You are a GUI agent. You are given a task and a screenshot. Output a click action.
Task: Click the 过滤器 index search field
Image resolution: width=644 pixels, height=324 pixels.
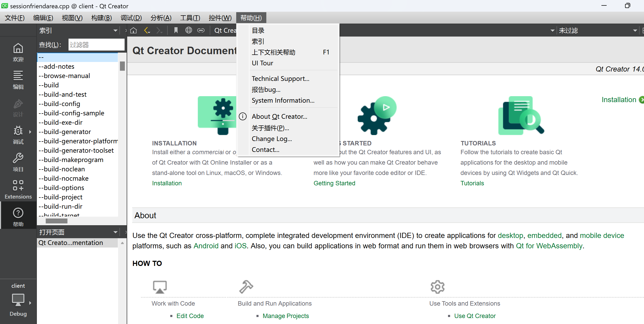pyautogui.click(x=96, y=45)
